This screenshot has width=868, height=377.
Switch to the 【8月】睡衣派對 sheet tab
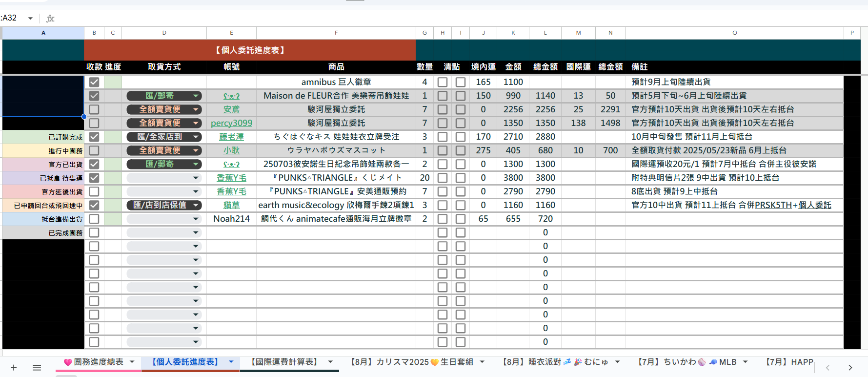[555, 362]
